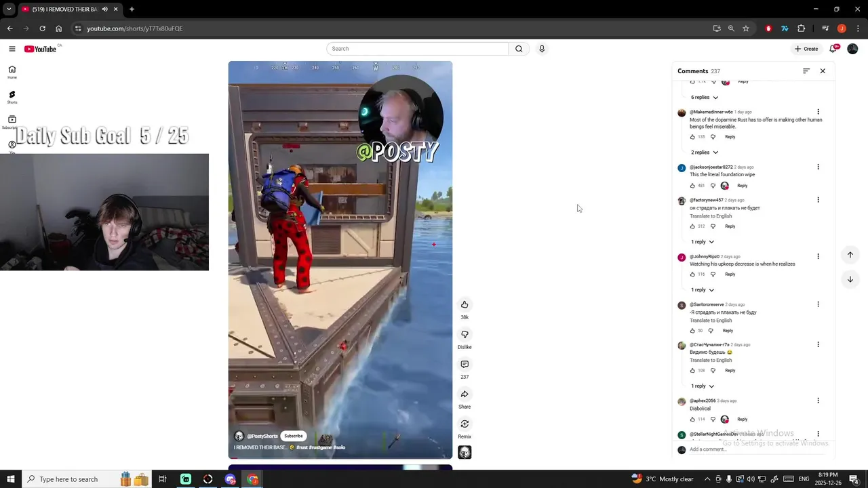Expand the 6 replies thread
Screen dimensions: 868x488
[704, 98]
